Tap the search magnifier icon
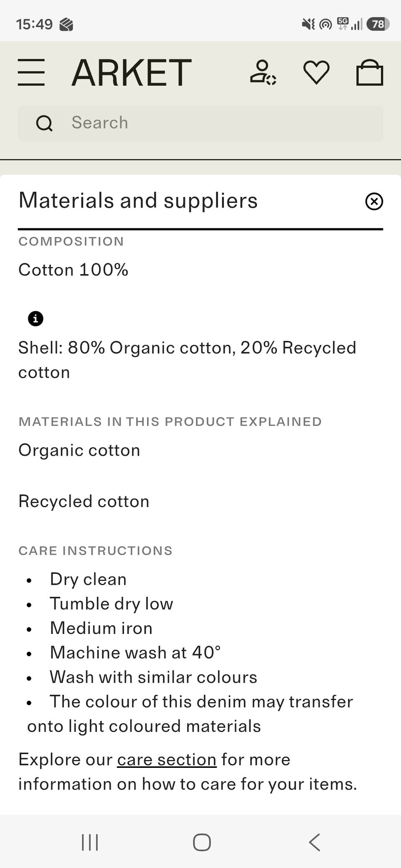Viewport: 401px width, 868px height. click(44, 123)
